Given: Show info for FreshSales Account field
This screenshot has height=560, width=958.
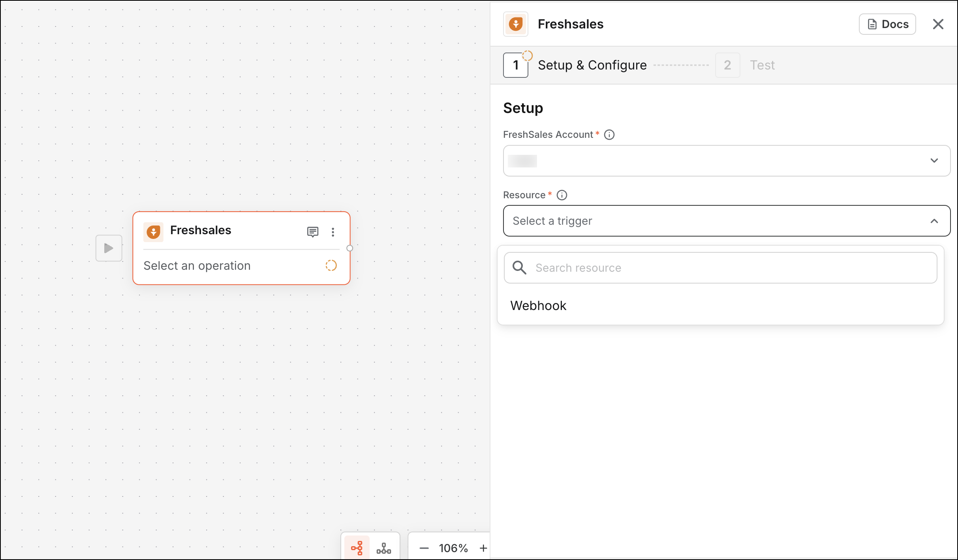Looking at the screenshot, I should pyautogui.click(x=609, y=135).
